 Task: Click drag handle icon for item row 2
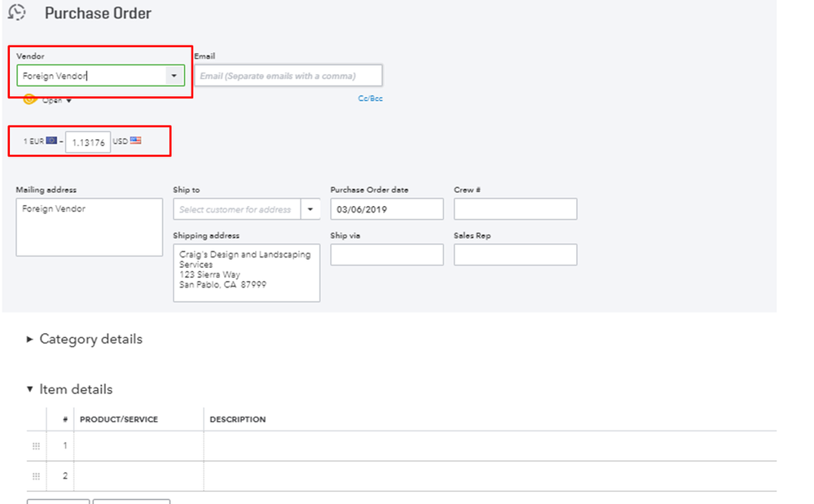tap(36, 476)
